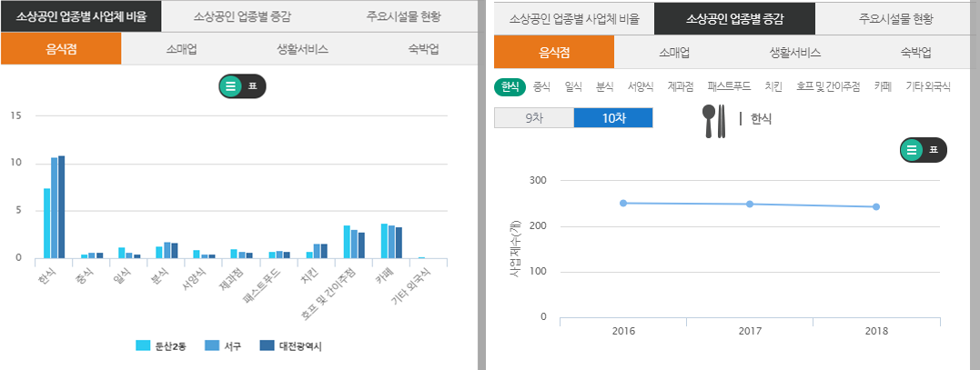Click the 2018 data point on the line chart

point(875,206)
